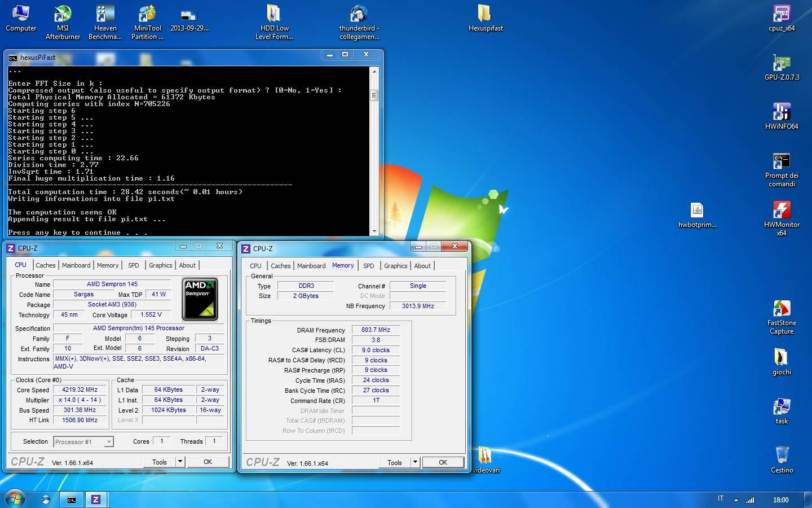Open MiniTool Partition shortcut
Viewport: 812px width, 508px height.
[x=148, y=23]
